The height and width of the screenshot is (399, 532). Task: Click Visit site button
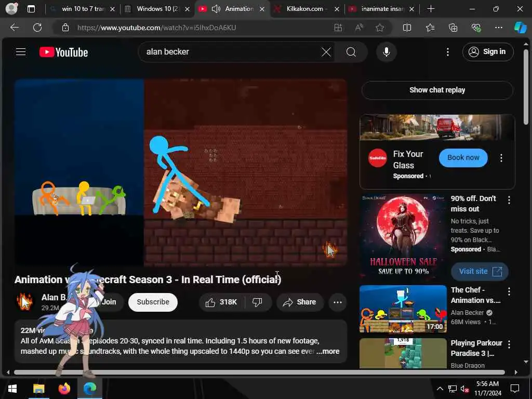(x=480, y=271)
